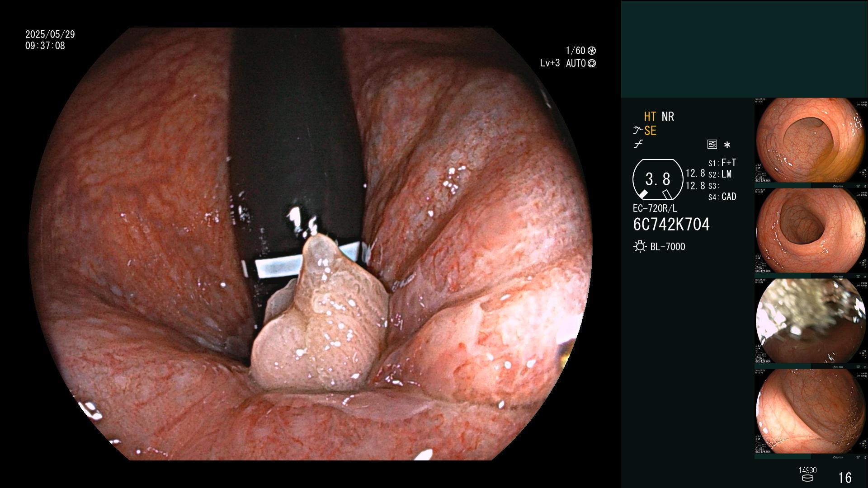The height and width of the screenshot is (488, 868).
Task: Click the storage disk icon below 14930
Action: coord(807,478)
